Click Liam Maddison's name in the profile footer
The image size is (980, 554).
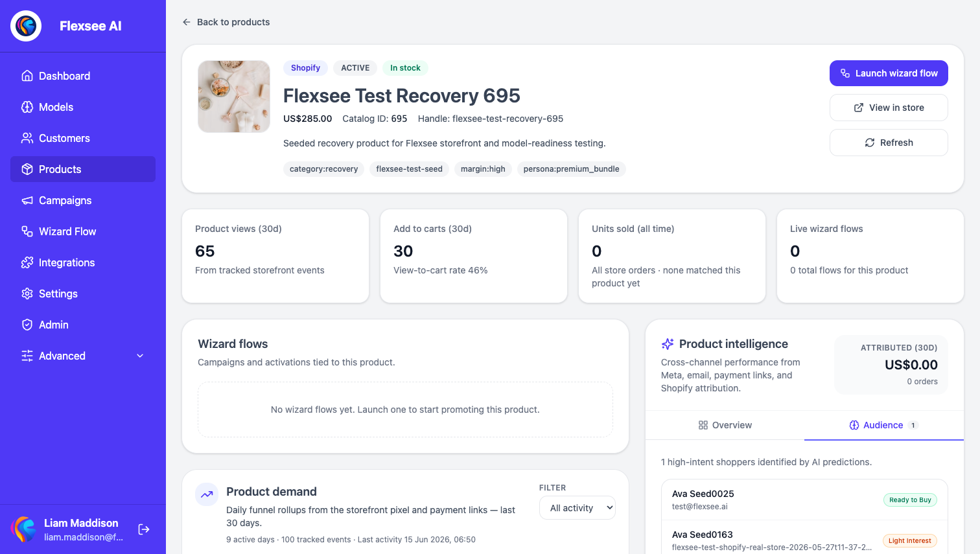81,523
